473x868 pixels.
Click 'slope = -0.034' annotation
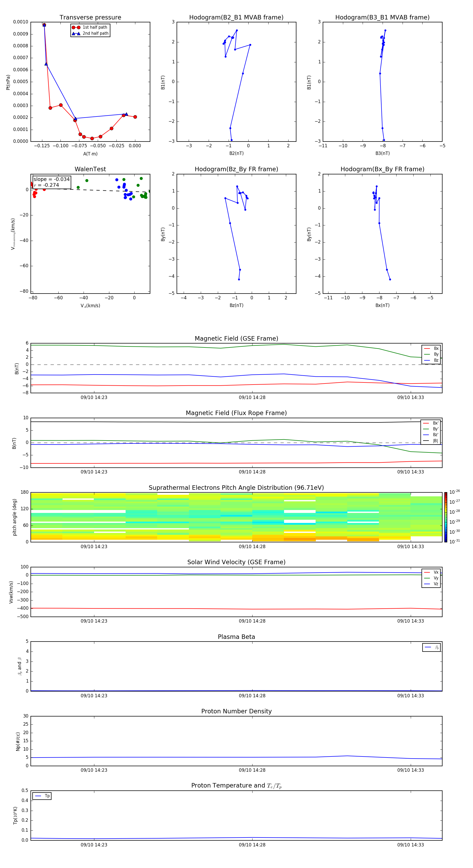coord(52,179)
